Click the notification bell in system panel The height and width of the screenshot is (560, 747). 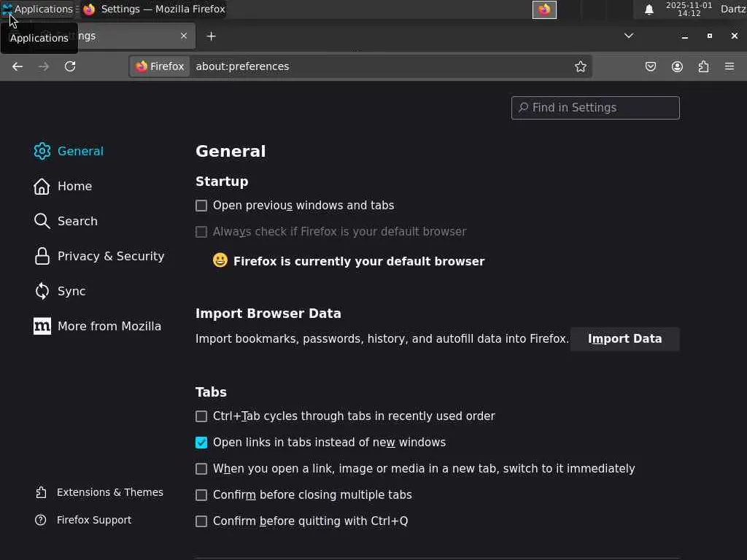coord(649,9)
